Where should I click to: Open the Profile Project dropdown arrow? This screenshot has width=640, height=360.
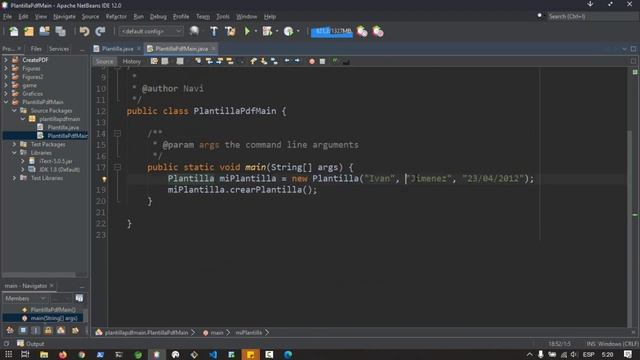(x=298, y=31)
